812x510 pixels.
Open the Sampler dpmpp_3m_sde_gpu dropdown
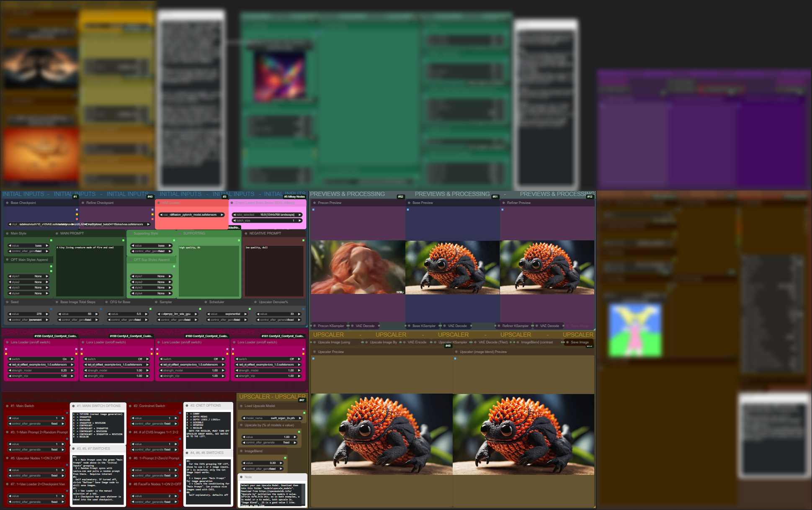[177, 314]
